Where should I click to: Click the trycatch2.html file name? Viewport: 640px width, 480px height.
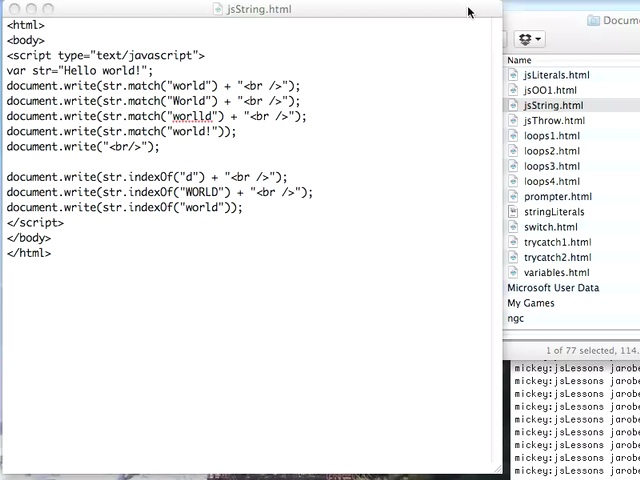(558, 258)
